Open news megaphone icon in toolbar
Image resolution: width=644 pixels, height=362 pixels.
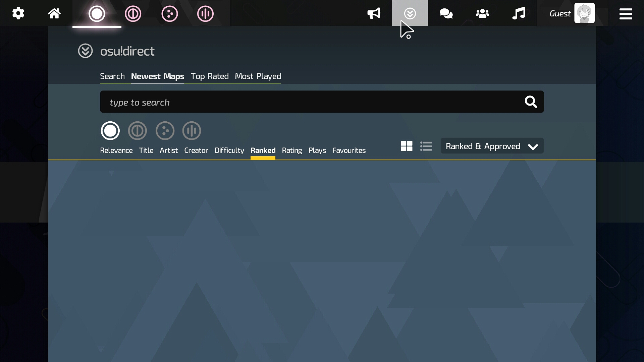(x=374, y=13)
